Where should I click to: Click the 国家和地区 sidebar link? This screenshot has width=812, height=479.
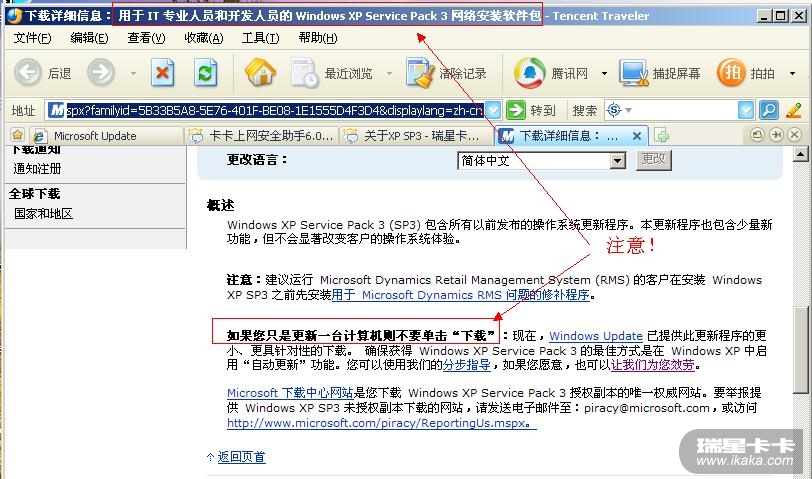point(43,213)
